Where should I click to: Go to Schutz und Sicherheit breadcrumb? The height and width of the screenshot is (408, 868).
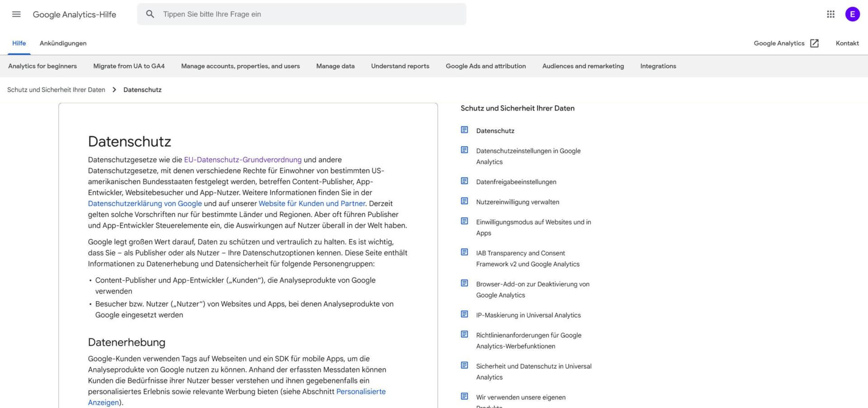56,90
